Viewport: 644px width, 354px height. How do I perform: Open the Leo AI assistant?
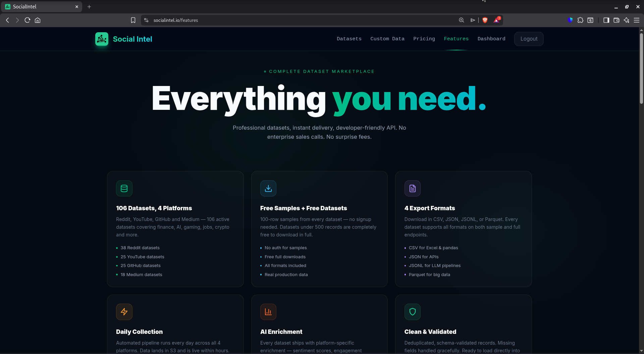627,20
